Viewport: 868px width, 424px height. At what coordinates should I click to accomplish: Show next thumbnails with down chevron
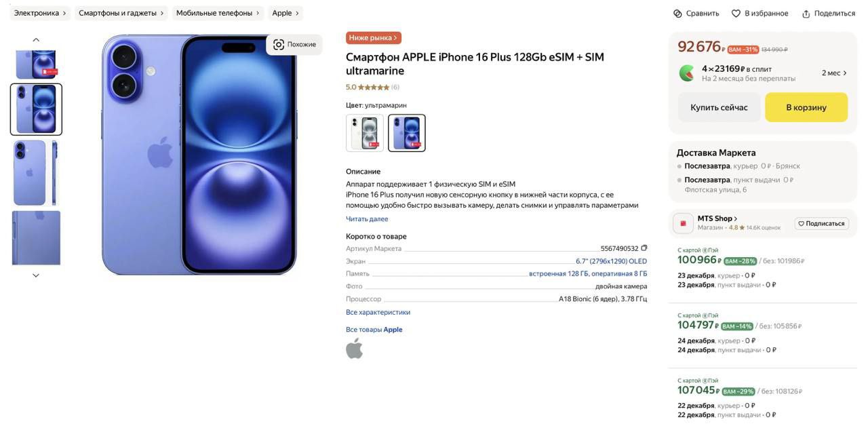click(x=36, y=275)
